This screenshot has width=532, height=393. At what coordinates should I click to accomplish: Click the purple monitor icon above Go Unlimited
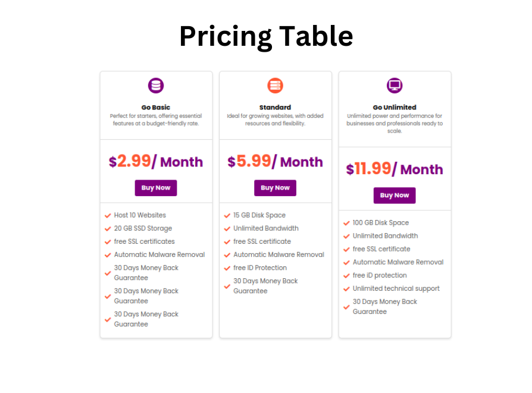(395, 86)
